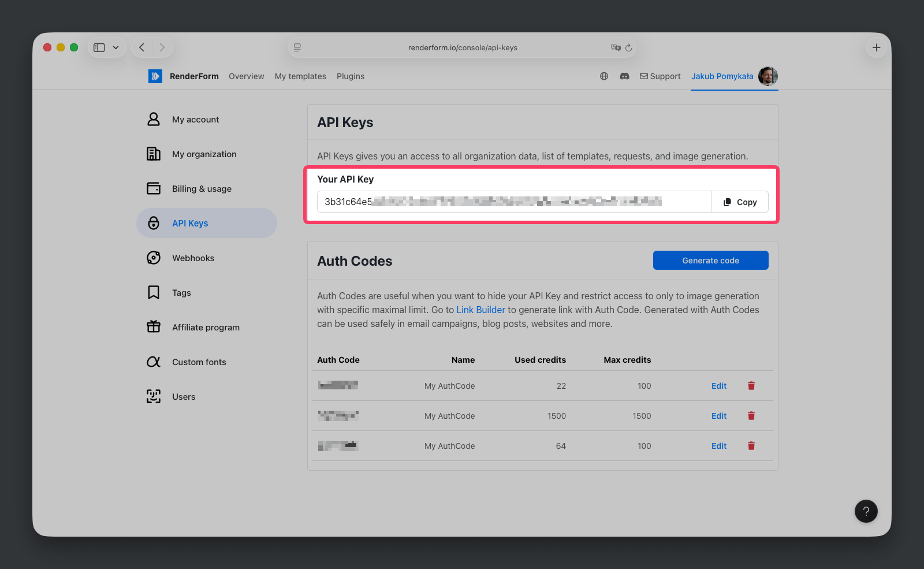Viewport: 924px width, 569px height.
Task: Click the Billing & usage wallet icon
Action: (x=154, y=188)
